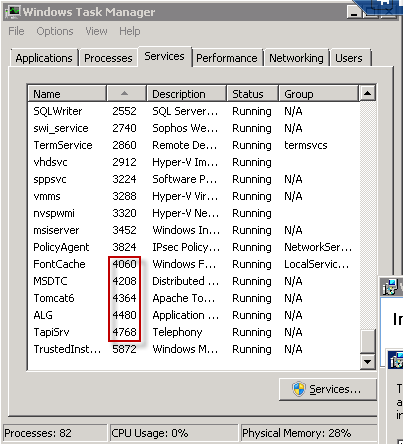Select the Services tab

click(x=164, y=56)
